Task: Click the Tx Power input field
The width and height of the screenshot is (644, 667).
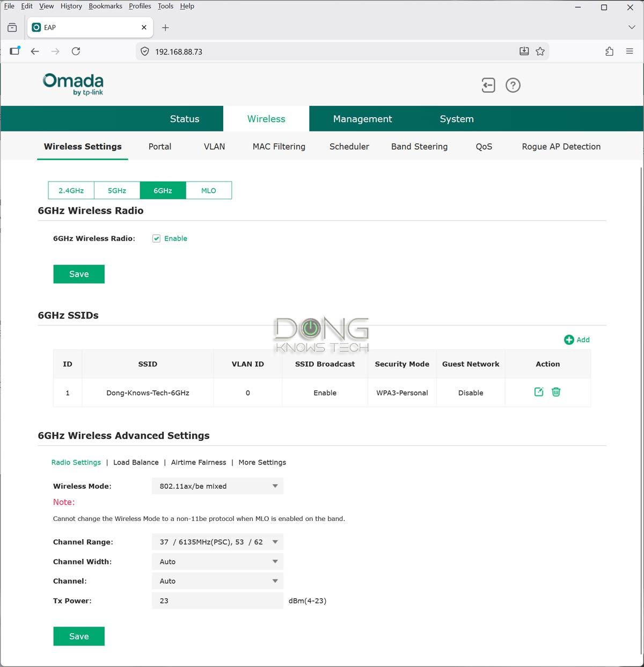Action: coord(217,600)
